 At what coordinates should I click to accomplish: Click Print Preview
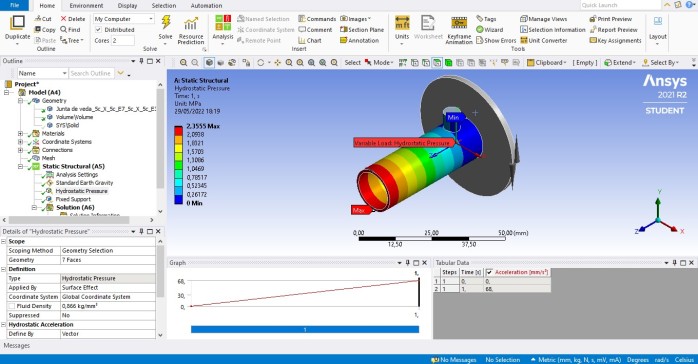610,19
